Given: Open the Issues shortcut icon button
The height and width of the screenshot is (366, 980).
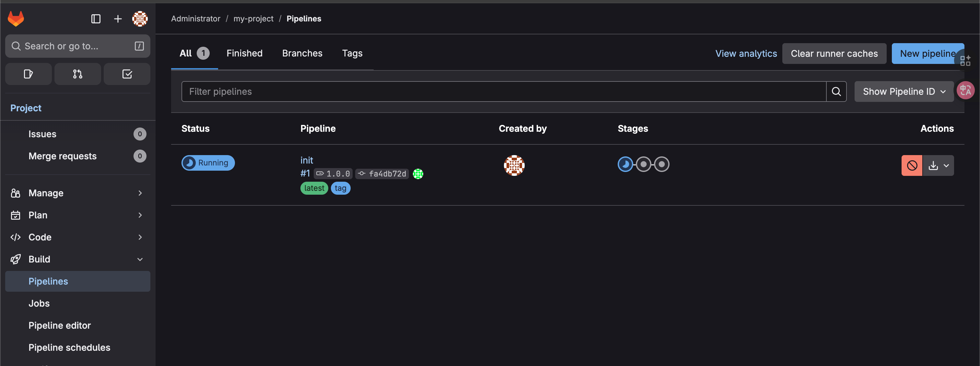Looking at the screenshot, I should pos(28,74).
